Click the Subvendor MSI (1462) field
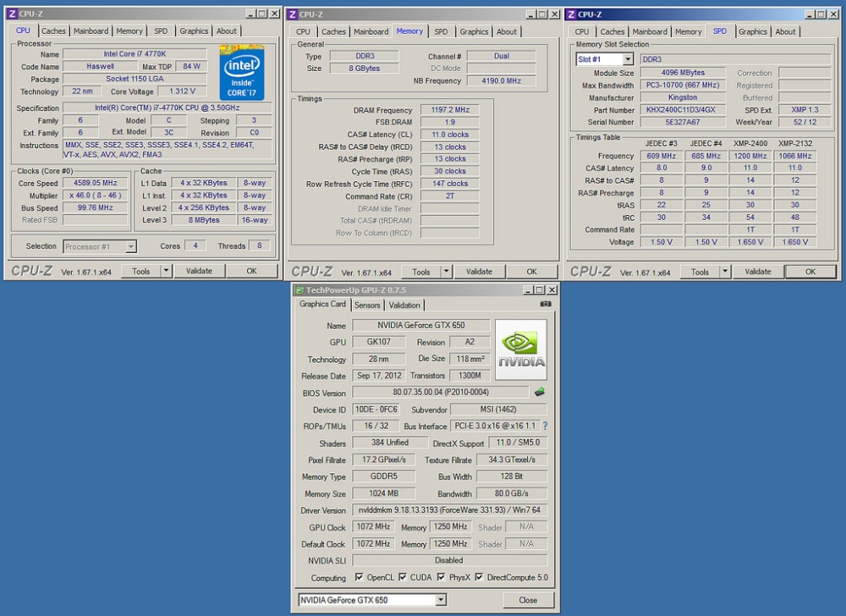This screenshot has width=846, height=616. click(x=498, y=410)
